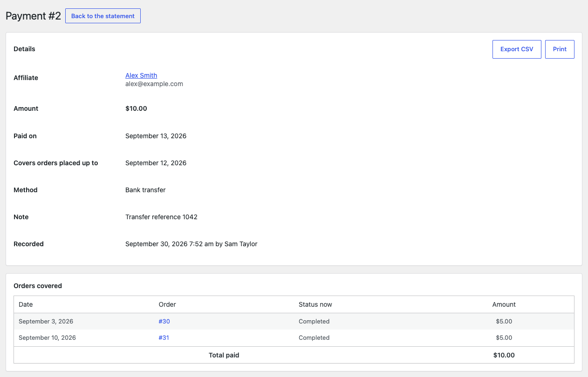Click the Note field label
Viewport: 588px width, 377px height.
21,217
